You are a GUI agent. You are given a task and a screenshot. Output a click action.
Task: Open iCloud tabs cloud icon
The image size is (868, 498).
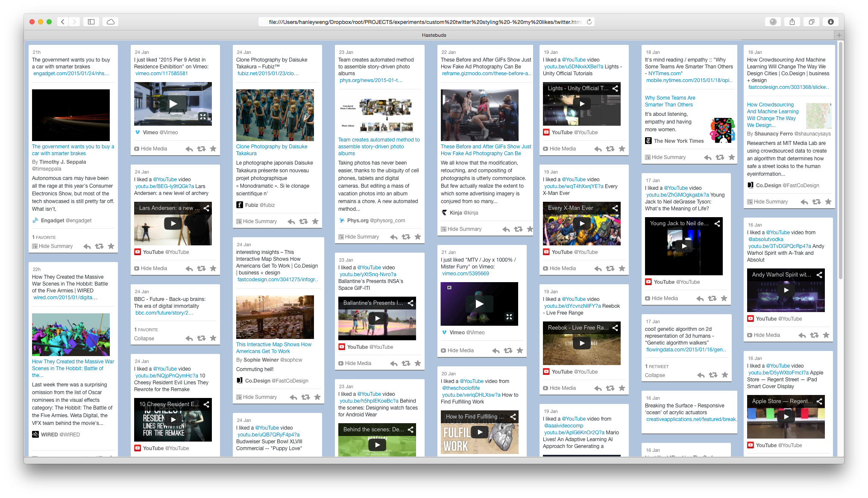click(111, 22)
